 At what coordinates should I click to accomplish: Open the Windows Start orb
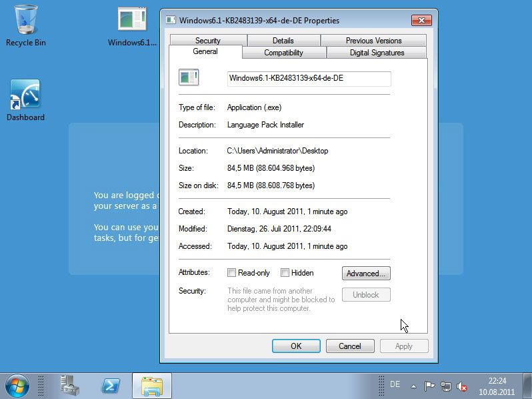click(17, 386)
